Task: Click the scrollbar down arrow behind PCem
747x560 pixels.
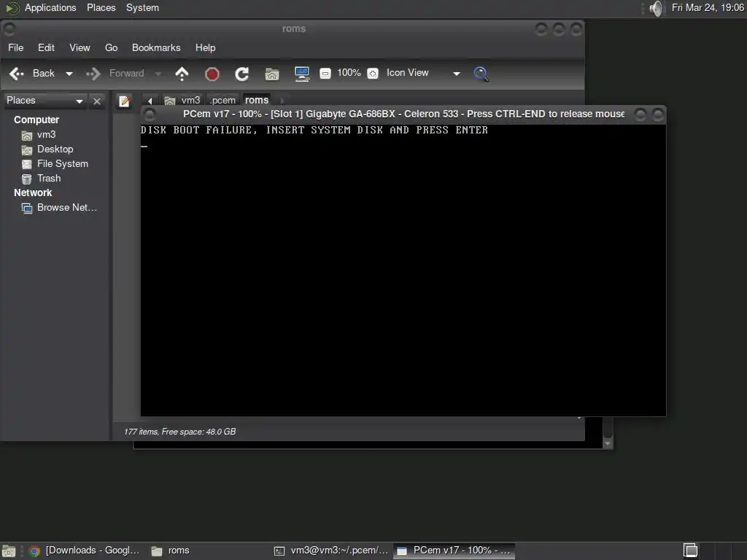Action: pyautogui.click(x=608, y=443)
